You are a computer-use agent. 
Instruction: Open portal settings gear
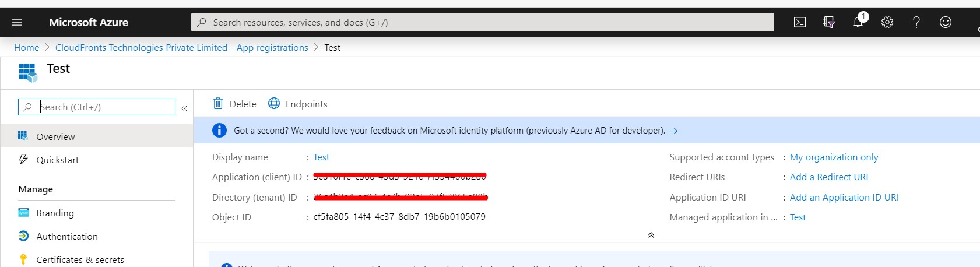click(887, 22)
